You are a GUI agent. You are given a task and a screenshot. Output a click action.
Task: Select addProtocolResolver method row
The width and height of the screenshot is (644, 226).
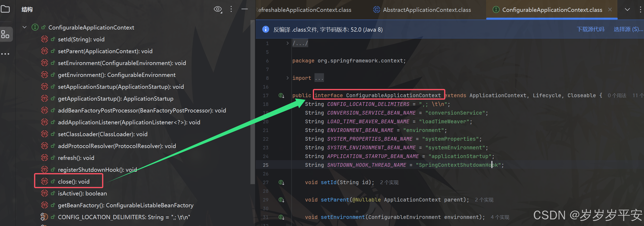point(117,146)
